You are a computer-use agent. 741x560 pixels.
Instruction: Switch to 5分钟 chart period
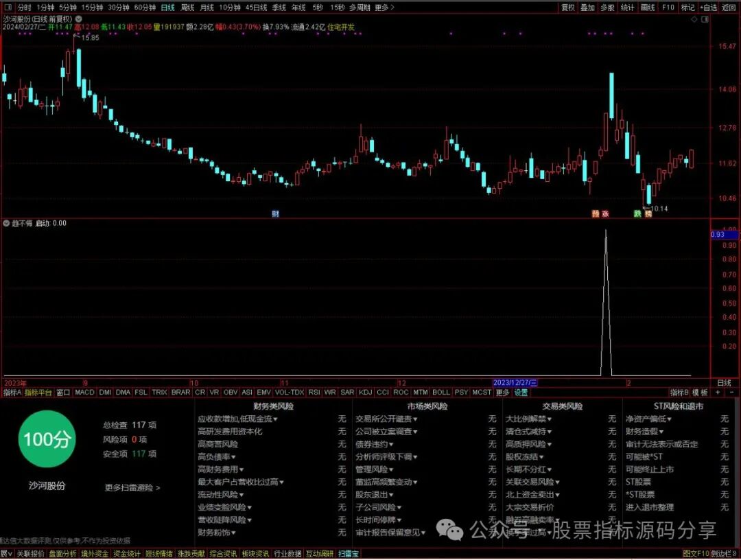[x=67, y=8]
